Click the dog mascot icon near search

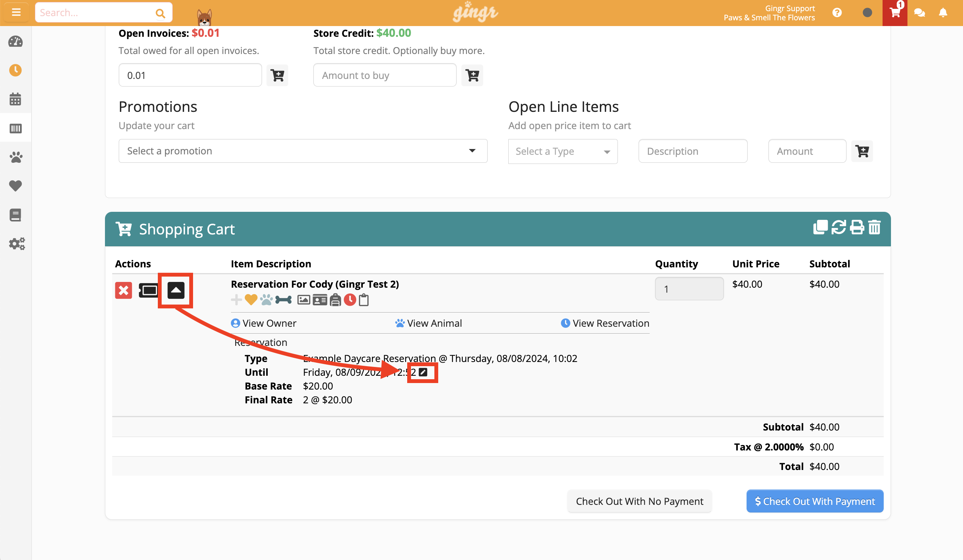204,18
